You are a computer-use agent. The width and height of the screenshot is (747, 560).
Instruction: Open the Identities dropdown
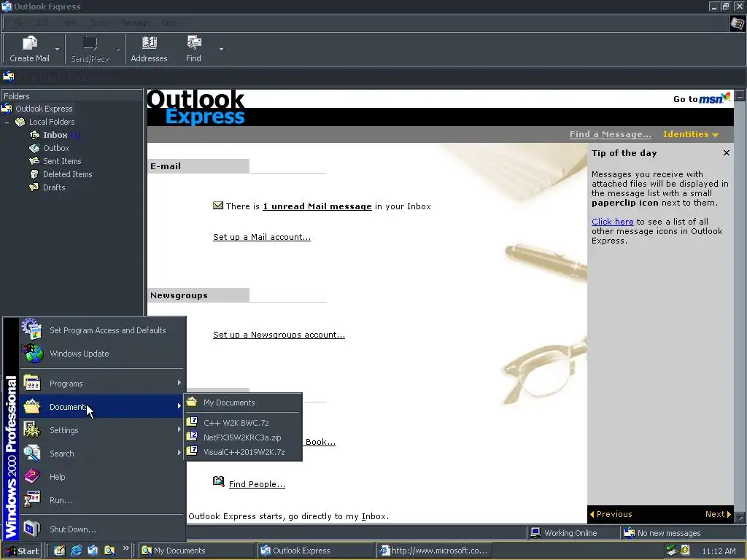(690, 134)
